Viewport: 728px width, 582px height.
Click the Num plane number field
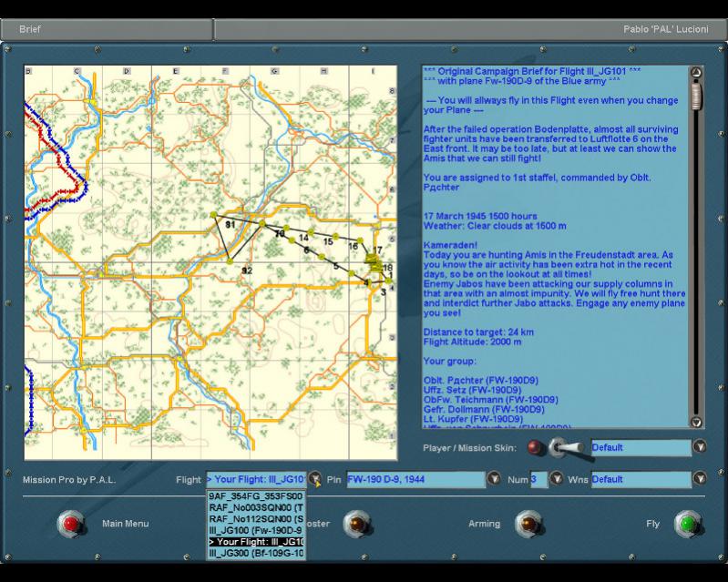click(538, 479)
